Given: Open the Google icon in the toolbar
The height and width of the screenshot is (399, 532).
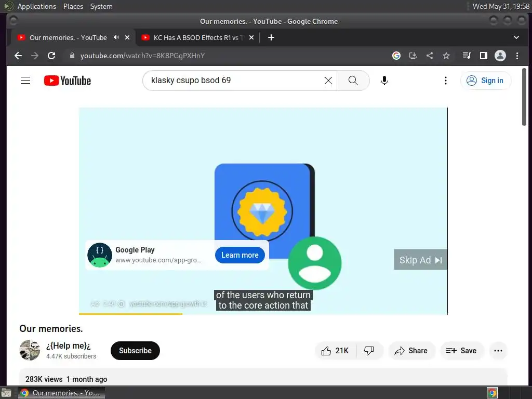Looking at the screenshot, I should point(396,56).
